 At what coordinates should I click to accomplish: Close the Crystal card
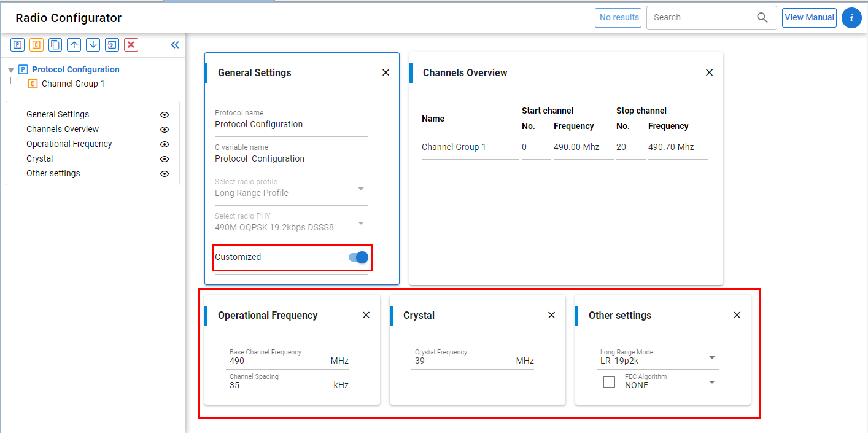click(551, 315)
